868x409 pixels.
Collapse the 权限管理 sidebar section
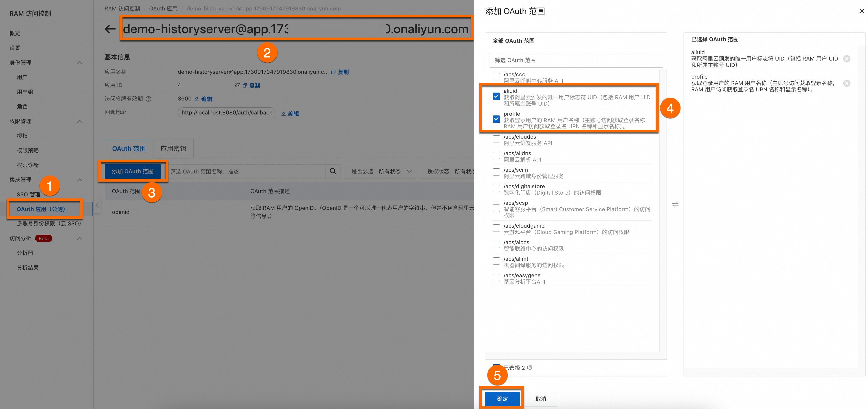click(x=80, y=121)
